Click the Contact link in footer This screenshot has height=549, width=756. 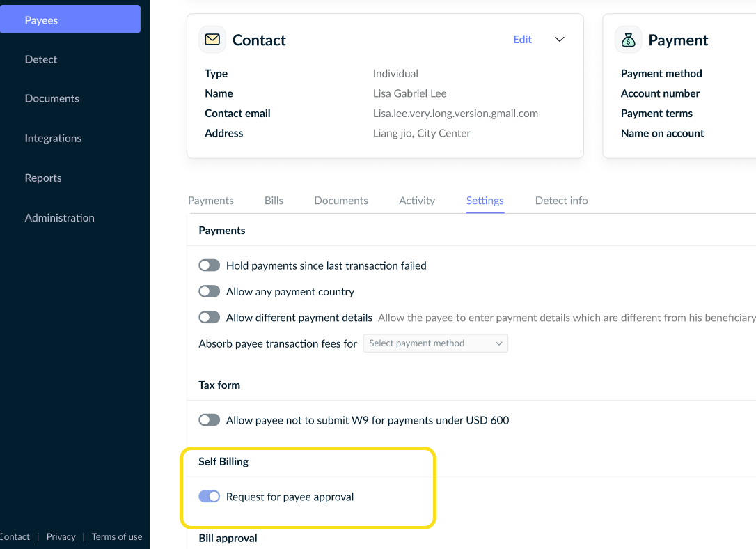click(x=15, y=536)
